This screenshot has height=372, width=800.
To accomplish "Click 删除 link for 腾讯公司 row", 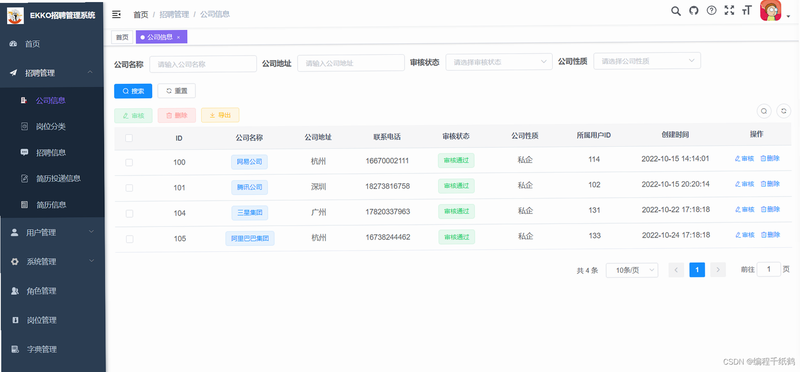I will tap(770, 184).
